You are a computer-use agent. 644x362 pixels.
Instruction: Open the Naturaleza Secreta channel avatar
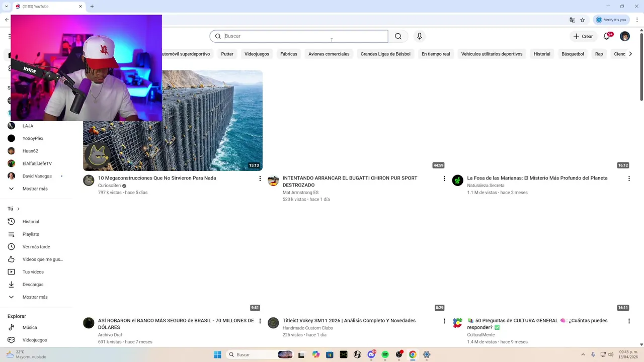458,180
